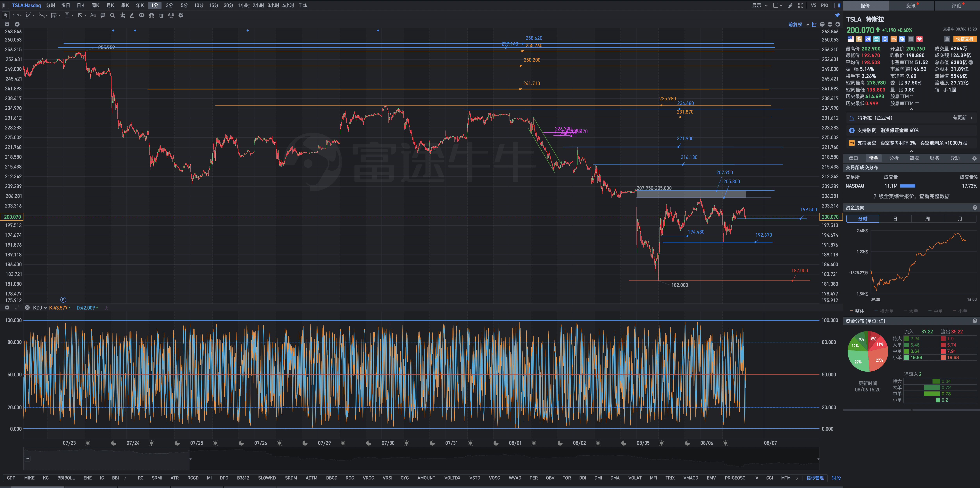The width and height of the screenshot is (980, 488).
Task: Click the chart zoom-in plus icon
Action: point(838,24)
